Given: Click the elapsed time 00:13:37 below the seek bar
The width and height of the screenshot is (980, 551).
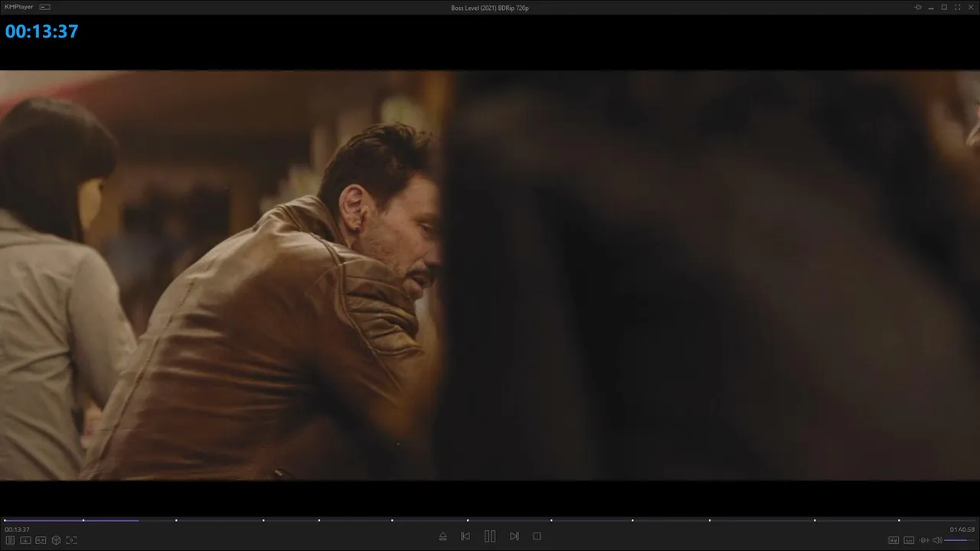Looking at the screenshot, I should [17, 530].
